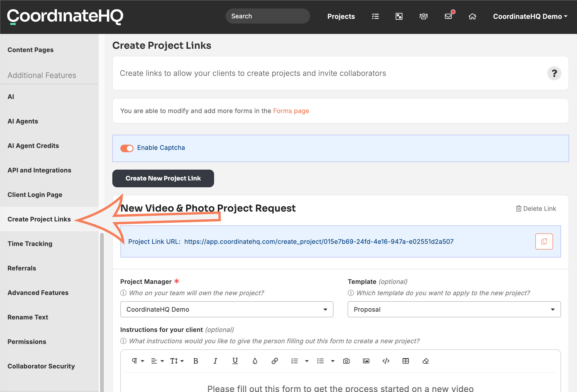Open Project Manager dropdown
577x392 pixels.
(x=227, y=309)
